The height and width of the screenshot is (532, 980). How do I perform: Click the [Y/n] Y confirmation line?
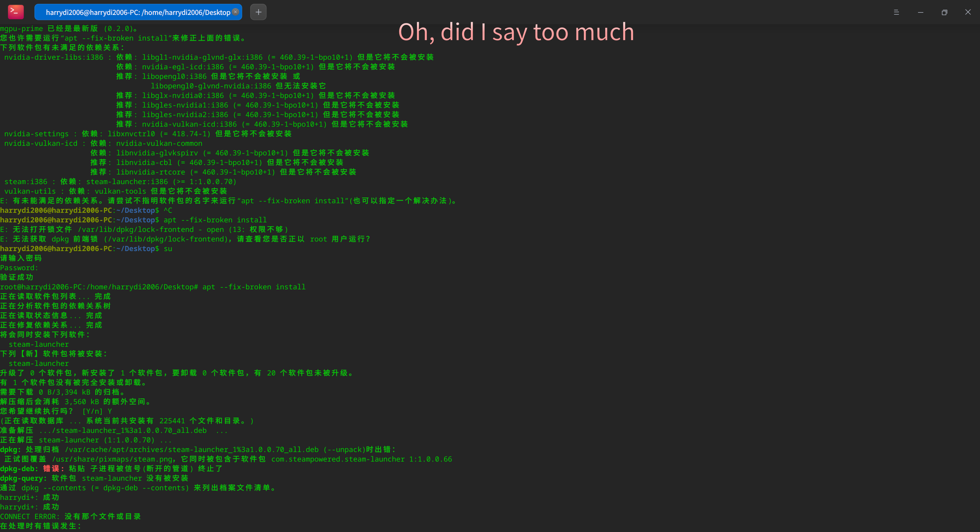click(x=56, y=411)
